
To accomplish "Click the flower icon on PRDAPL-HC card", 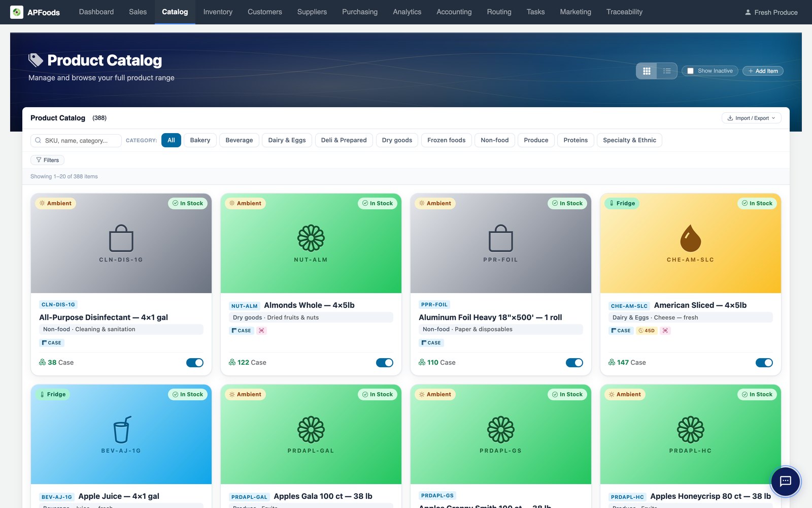I will pyautogui.click(x=691, y=429).
